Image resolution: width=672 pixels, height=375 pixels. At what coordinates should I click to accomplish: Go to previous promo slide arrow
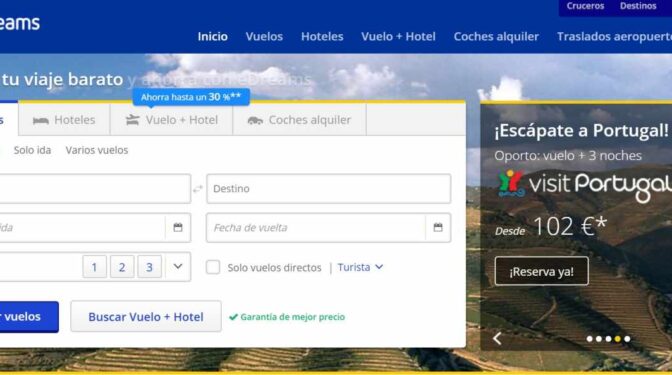497,339
